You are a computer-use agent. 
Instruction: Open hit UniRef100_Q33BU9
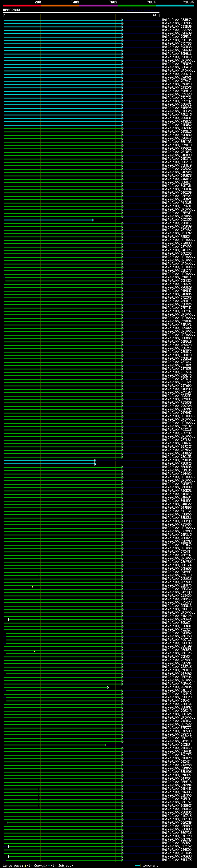coord(177,26)
